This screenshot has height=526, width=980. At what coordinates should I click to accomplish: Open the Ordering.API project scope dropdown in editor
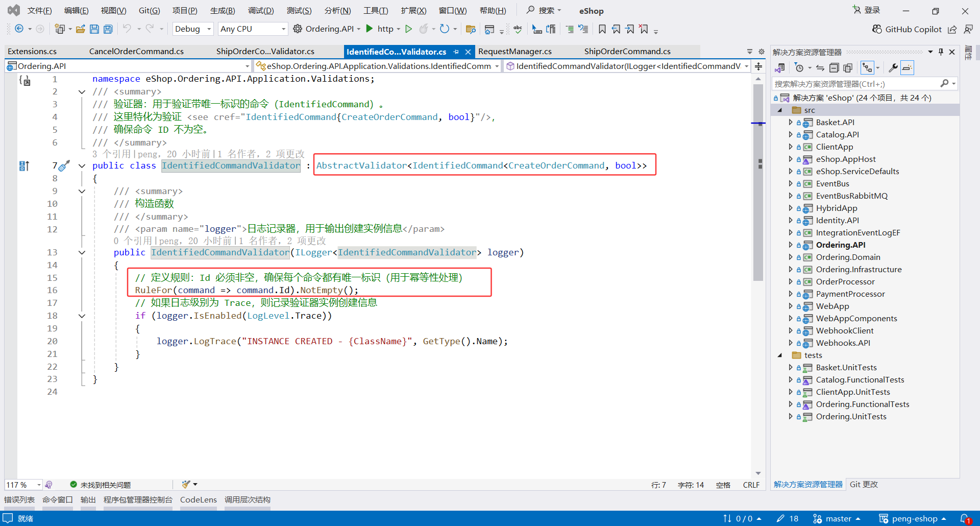[128, 66]
